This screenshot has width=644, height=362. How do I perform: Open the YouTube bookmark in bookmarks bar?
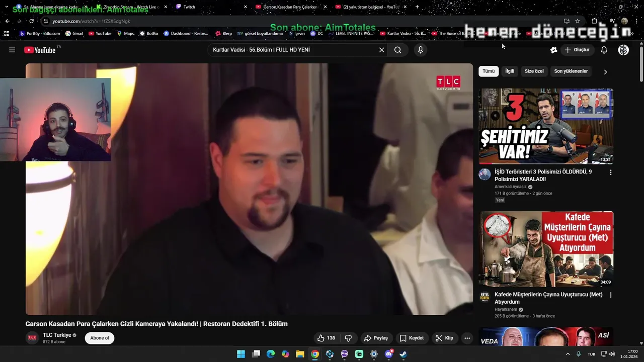[x=100, y=34]
